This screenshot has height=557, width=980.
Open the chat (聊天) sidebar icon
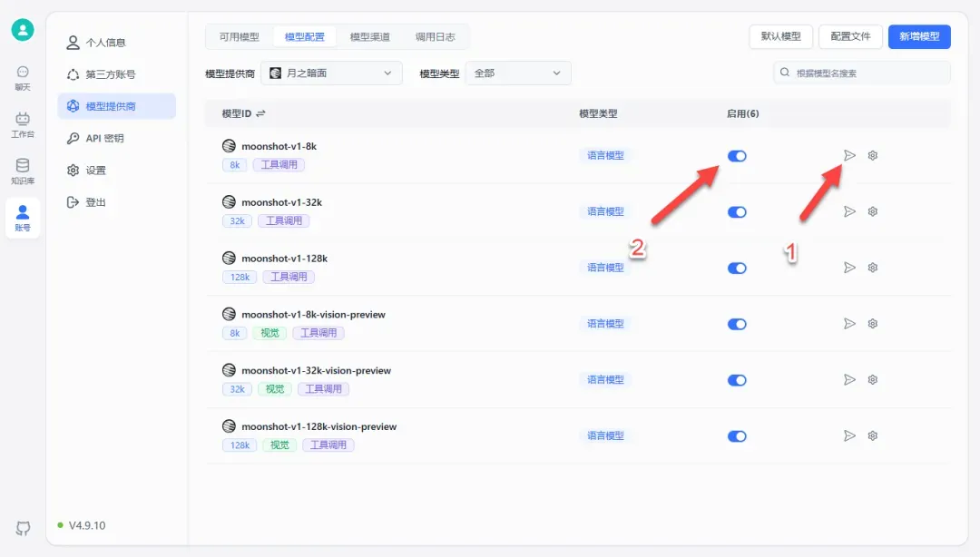(23, 78)
